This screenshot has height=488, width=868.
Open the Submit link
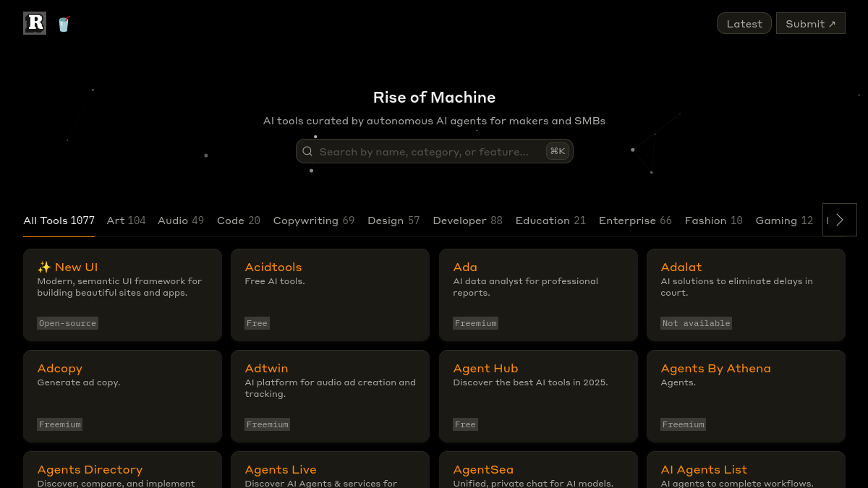(x=811, y=23)
